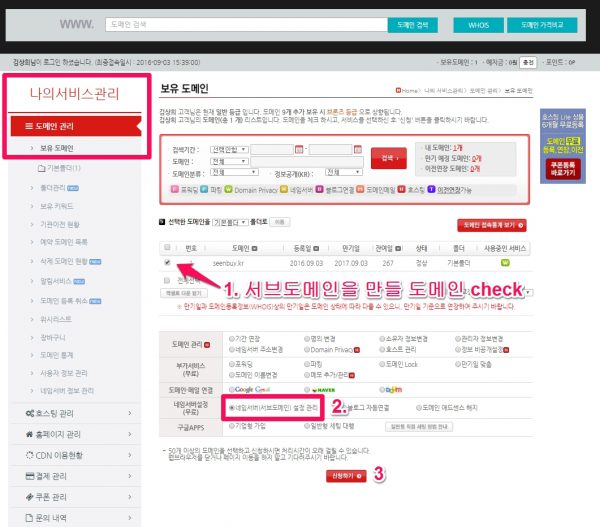Screen dimensions: 600x527
Task: Click the 홈페이지 관리 home icon
Action: point(27,435)
